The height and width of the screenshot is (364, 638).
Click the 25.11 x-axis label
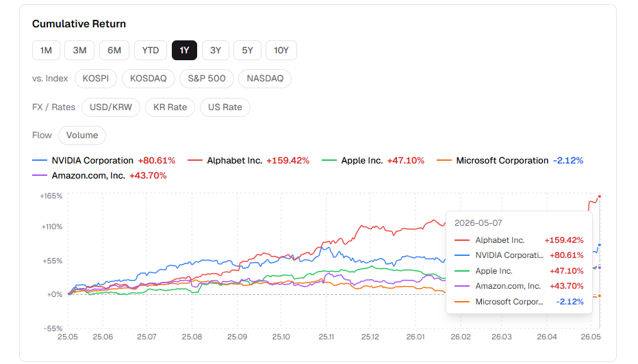(326, 337)
